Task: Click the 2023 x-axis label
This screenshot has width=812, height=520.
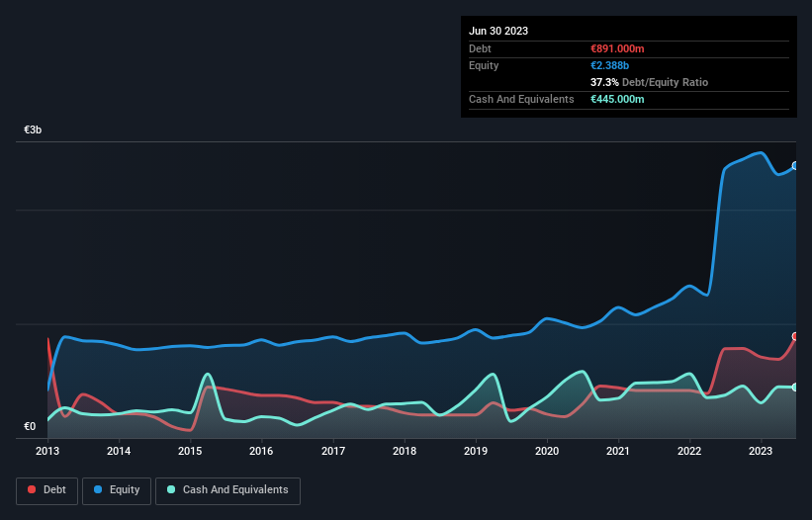Action: point(761,451)
